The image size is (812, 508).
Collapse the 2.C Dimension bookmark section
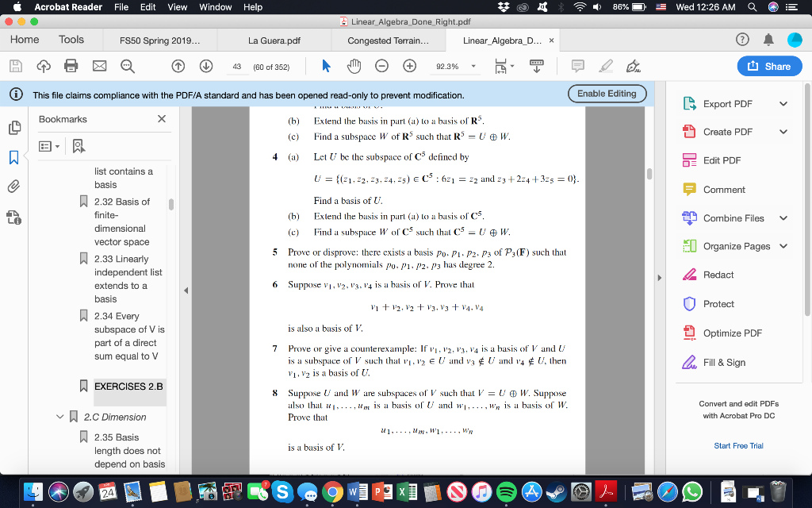tap(59, 417)
